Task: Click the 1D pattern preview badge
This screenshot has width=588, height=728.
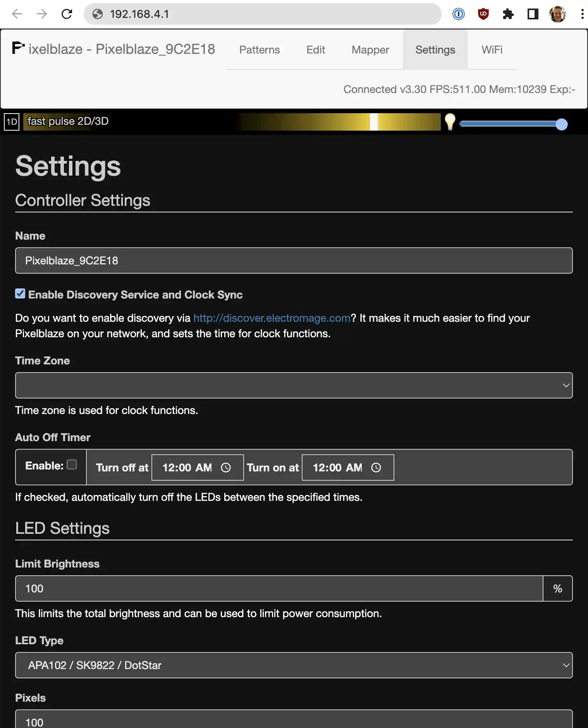Action: 12,122
